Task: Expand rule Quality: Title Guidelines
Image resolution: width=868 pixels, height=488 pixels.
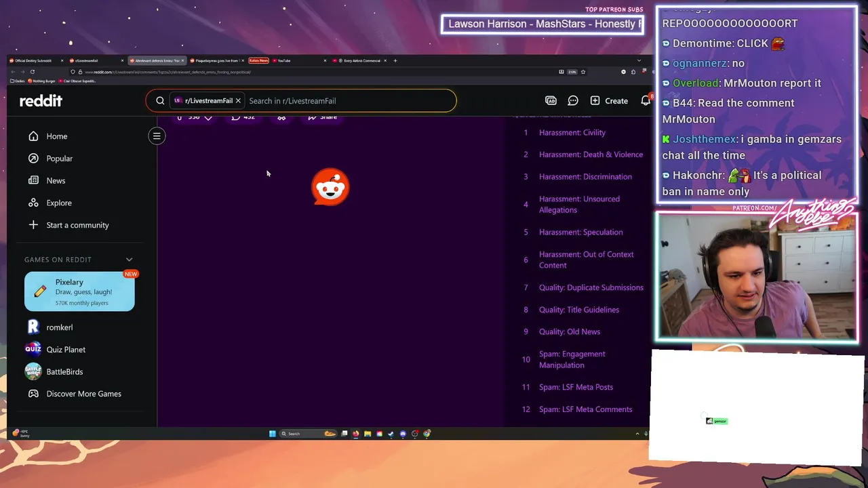Action: (580, 310)
